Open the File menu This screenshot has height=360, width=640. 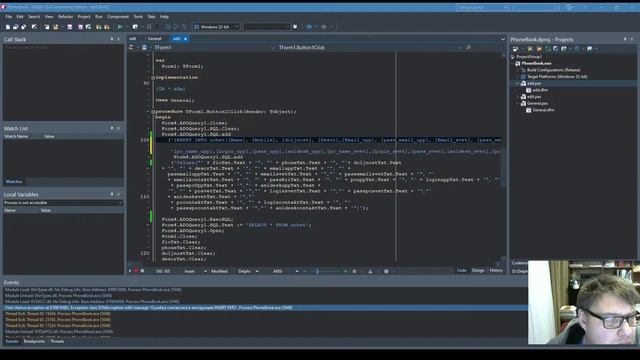9,17
